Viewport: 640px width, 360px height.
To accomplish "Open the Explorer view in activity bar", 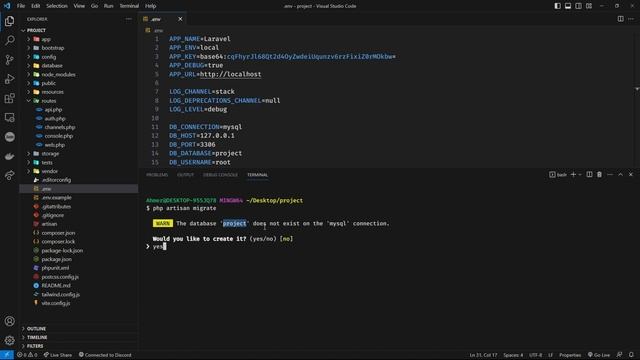I will 9,21.
